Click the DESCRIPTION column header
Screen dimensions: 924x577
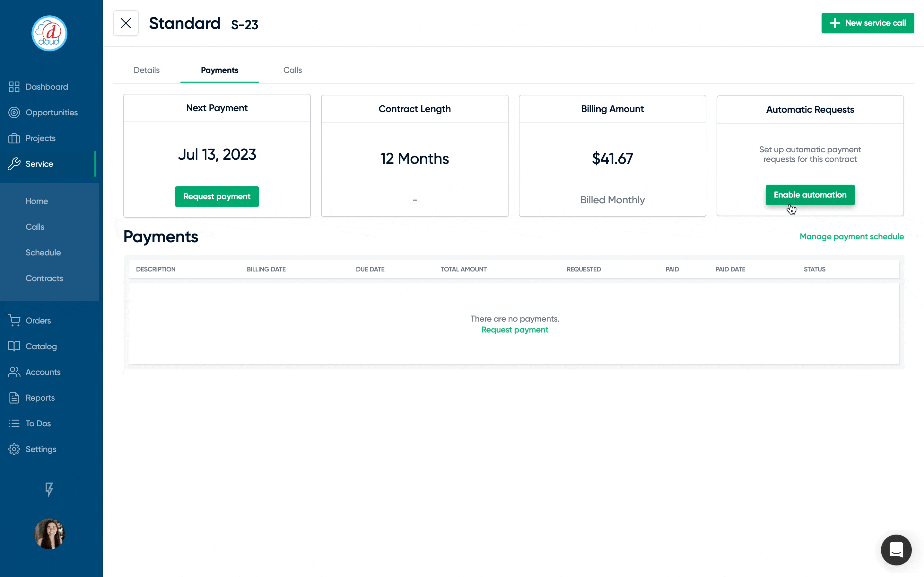click(156, 269)
